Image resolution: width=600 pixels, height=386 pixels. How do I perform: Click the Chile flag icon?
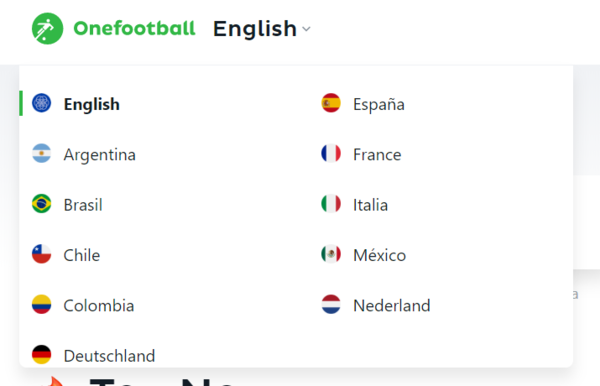41,254
